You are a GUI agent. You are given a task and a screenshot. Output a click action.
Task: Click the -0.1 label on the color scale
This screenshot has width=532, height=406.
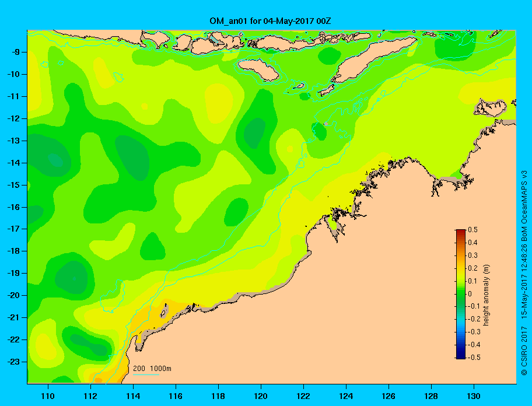(474, 307)
